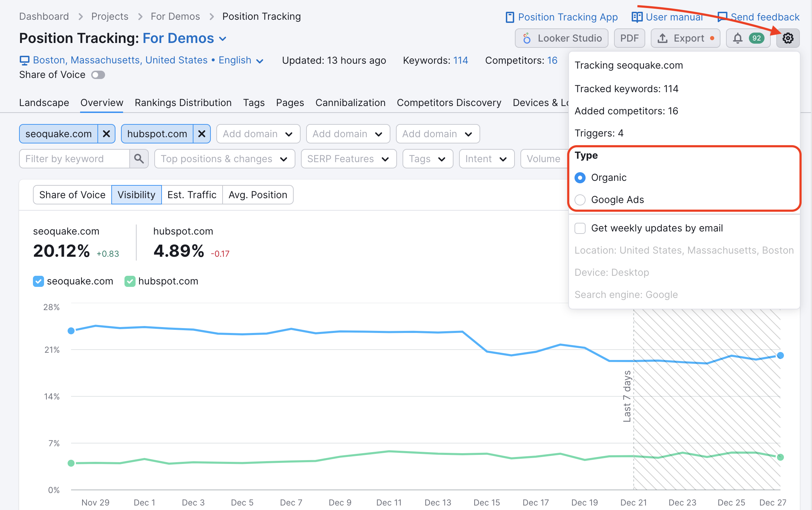Click 'Added competitors: 16' entry

coord(626,111)
